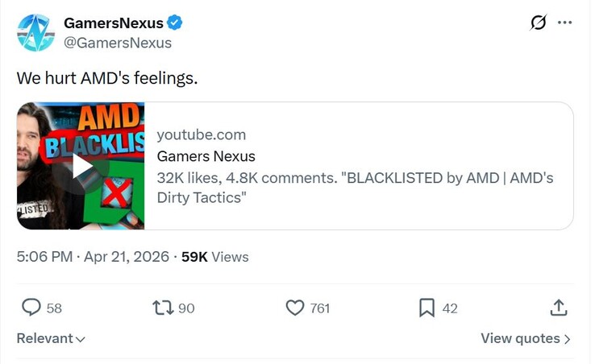The image size is (595, 364).
Task: Click the Gamers Nexus card title
Action: pos(206,156)
